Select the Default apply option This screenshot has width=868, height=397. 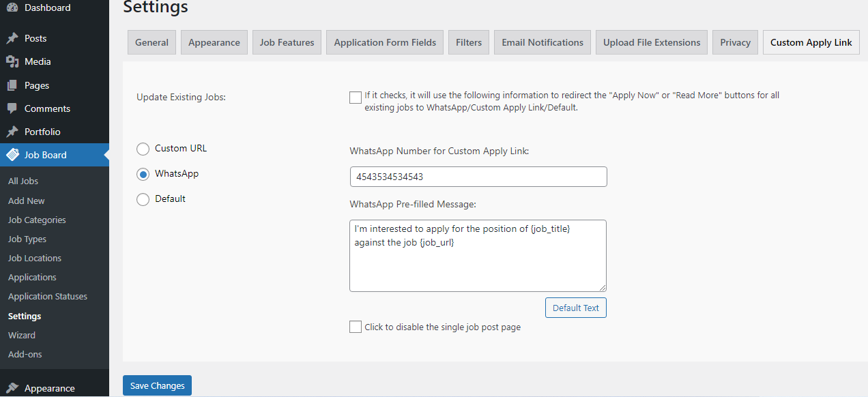143,198
